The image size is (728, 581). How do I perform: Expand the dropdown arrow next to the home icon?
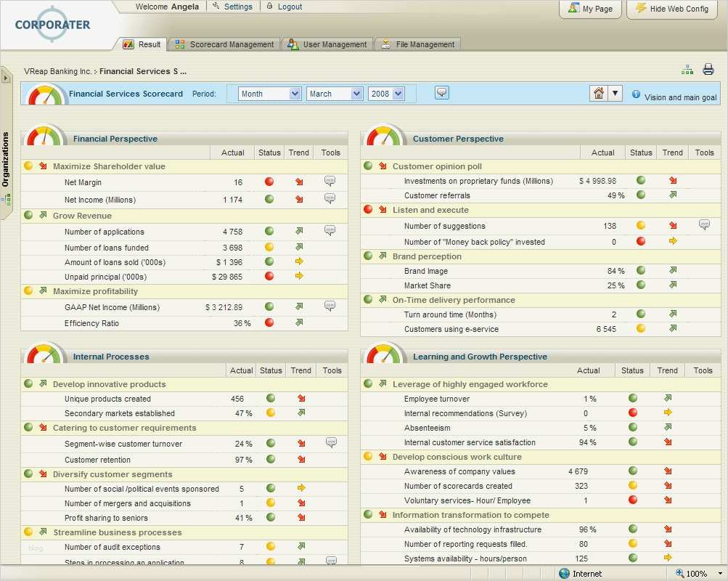(615, 93)
